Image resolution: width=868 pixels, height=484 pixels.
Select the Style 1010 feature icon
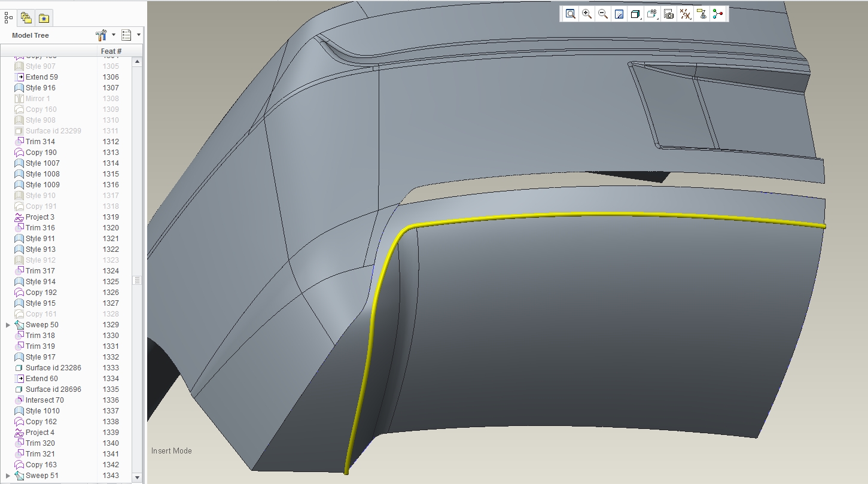[x=19, y=411]
